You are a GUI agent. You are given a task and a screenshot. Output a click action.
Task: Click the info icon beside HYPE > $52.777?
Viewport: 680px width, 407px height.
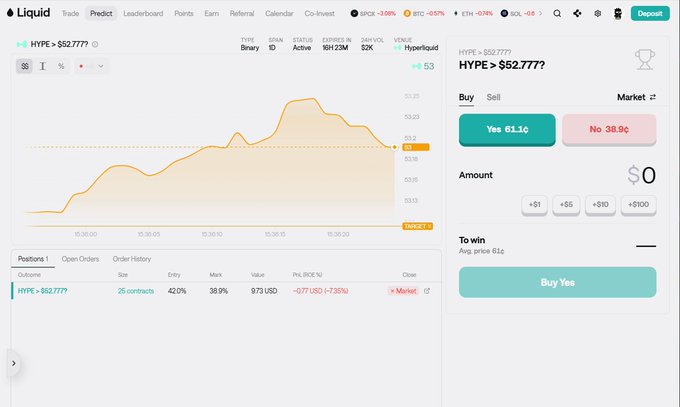tap(95, 44)
